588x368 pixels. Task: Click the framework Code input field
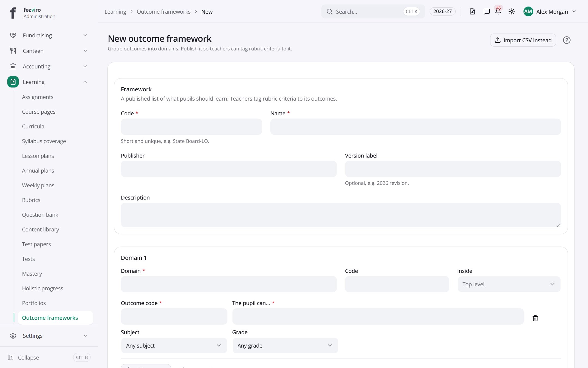coord(191,127)
